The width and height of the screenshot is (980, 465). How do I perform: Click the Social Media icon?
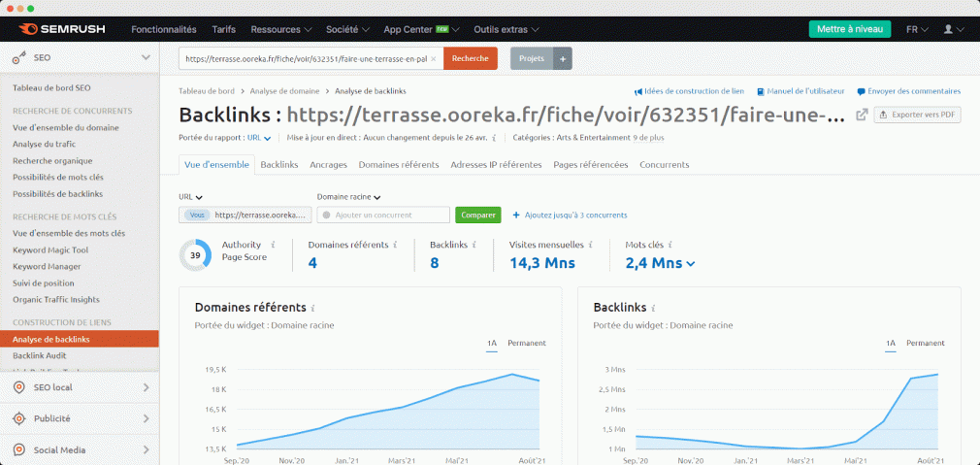19,450
